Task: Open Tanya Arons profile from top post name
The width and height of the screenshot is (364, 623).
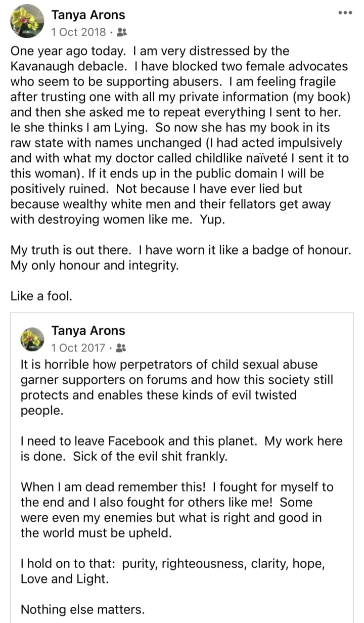Action: [x=88, y=15]
